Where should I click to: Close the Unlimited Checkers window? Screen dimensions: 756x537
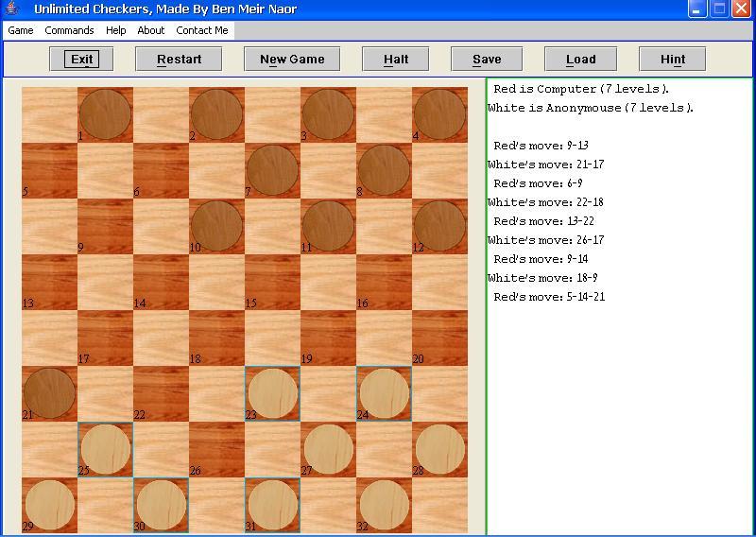click(742, 9)
